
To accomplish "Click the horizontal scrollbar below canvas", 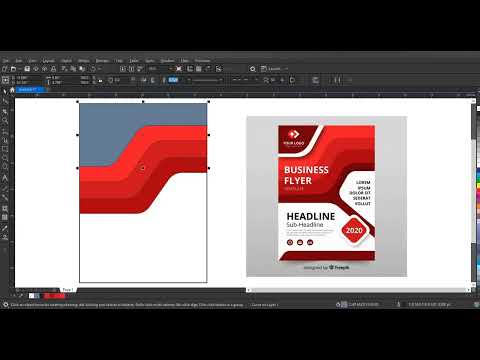I will [x=358, y=290].
